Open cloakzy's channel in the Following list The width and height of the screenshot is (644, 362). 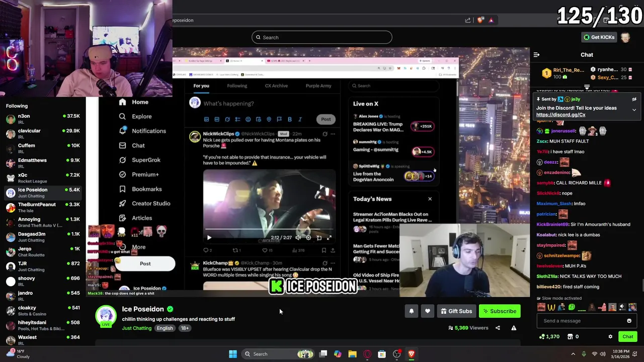point(43,311)
